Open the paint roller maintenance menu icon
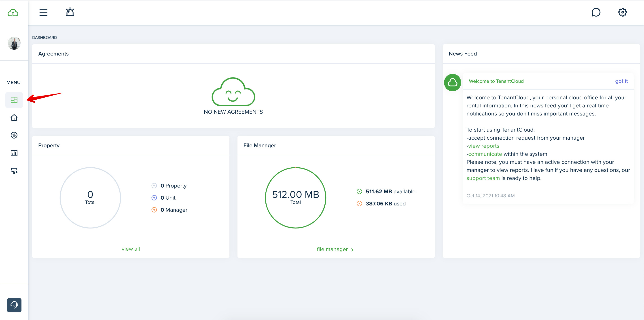The height and width of the screenshot is (320, 644). (14, 171)
